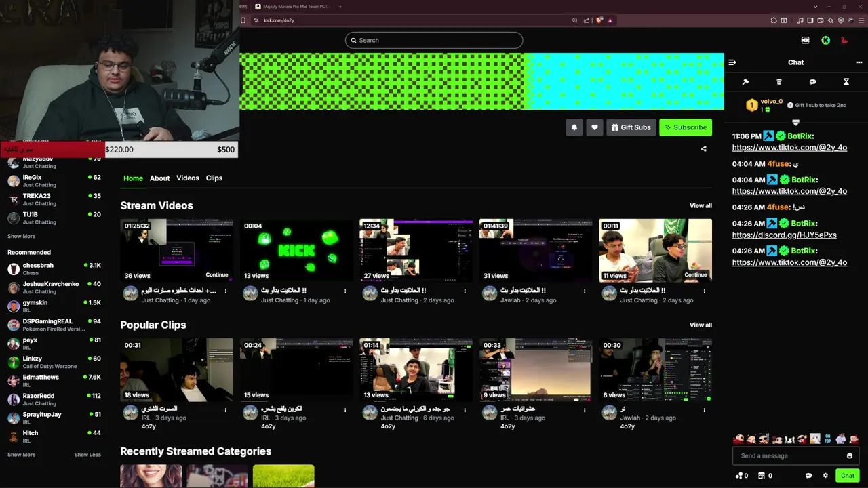Collapse the chat panel with the arrow icon

click(x=732, y=62)
